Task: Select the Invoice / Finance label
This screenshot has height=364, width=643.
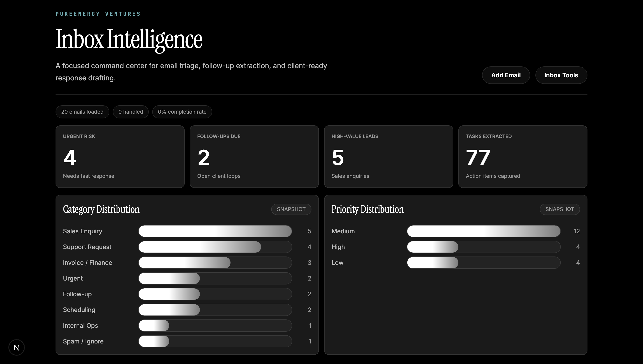Action: pos(87,263)
